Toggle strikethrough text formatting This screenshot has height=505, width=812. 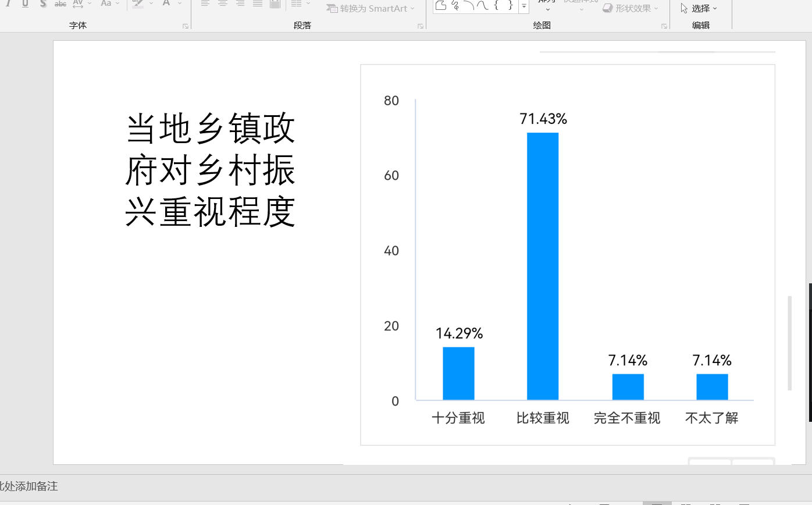coord(60,3)
